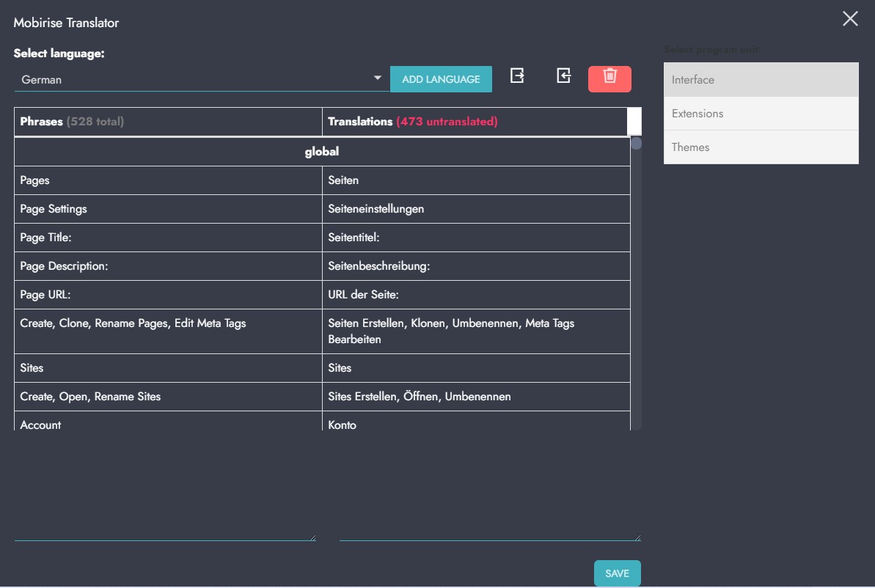Click the "Seitentitel:" translation cell
Image resolution: width=875 pixels, height=588 pixels.
click(x=475, y=238)
